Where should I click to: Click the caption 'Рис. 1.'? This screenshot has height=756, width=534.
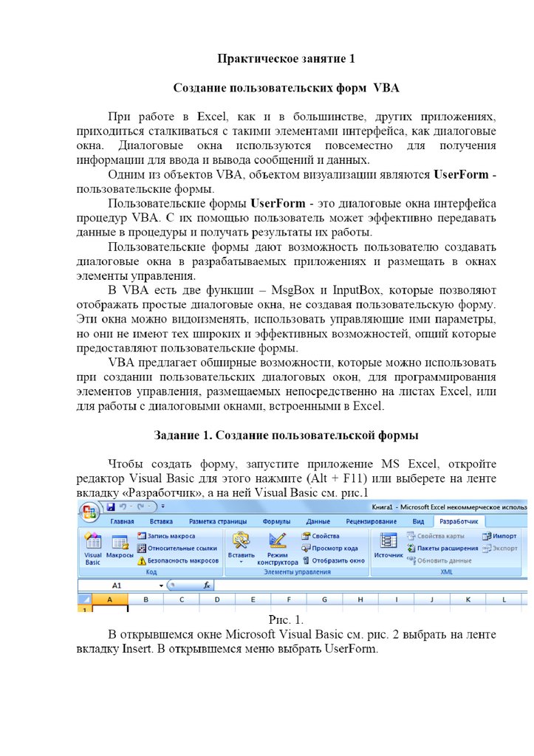286,619
